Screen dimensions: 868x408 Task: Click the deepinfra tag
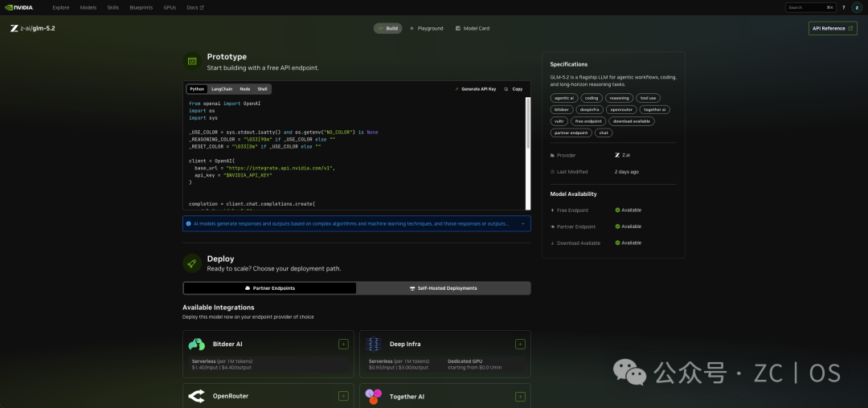[590, 109]
